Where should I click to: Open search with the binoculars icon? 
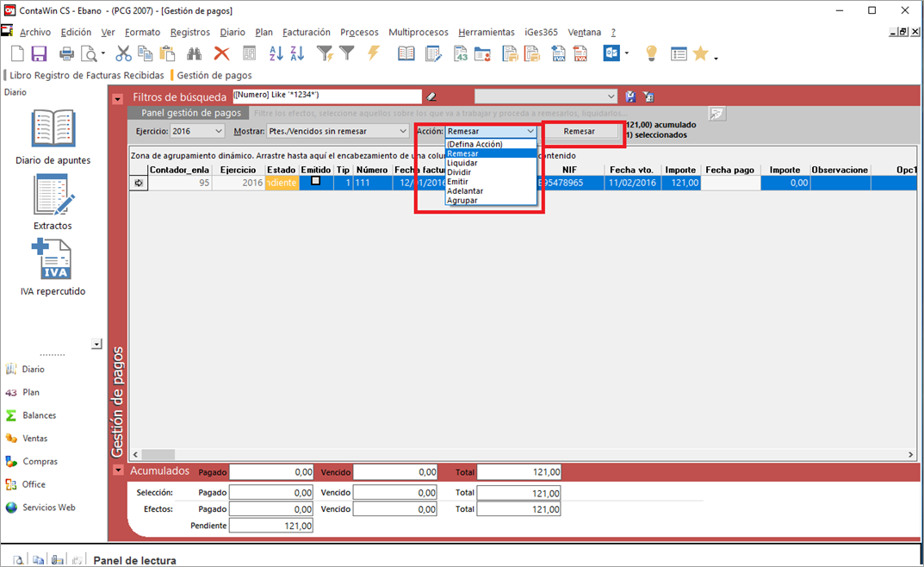tap(194, 54)
